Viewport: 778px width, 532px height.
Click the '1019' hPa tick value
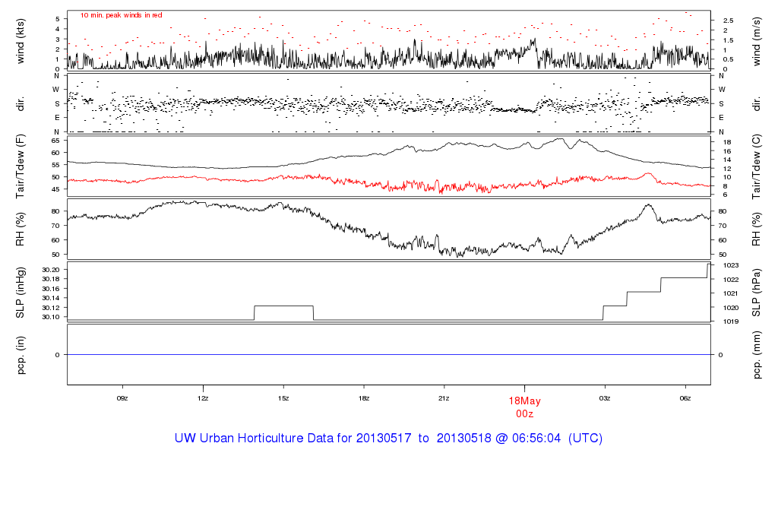click(x=731, y=321)
